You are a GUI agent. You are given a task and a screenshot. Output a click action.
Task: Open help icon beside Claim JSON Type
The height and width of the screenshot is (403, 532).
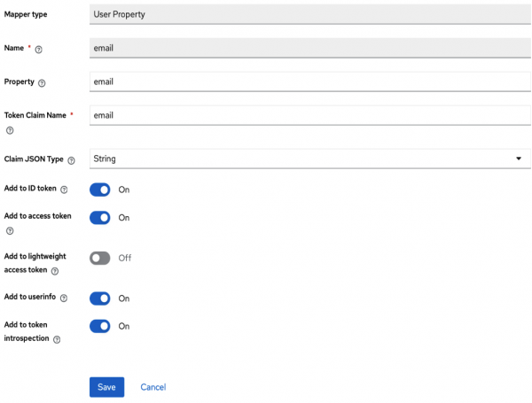click(x=71, y=160)
